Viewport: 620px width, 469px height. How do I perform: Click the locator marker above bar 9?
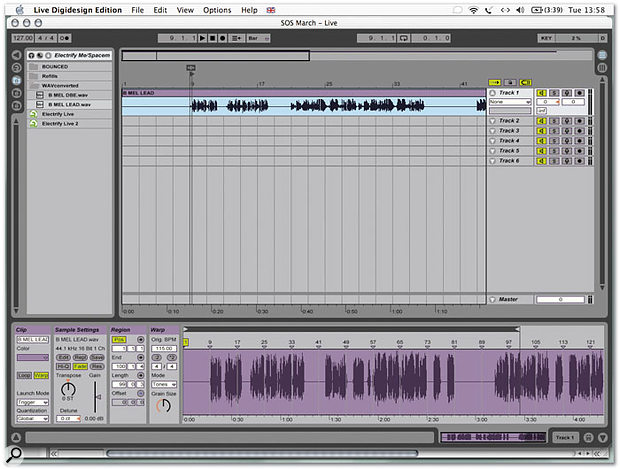click(191, 68)
